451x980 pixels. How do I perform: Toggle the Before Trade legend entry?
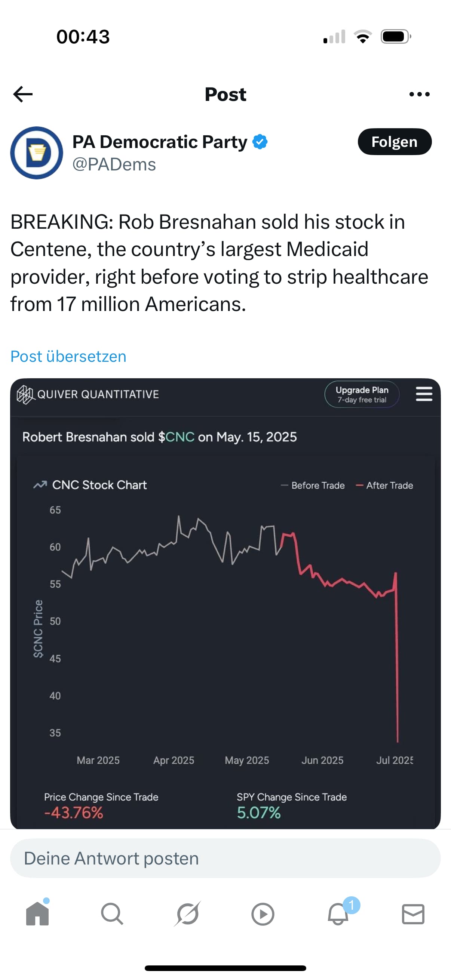[x=313, y=486]
